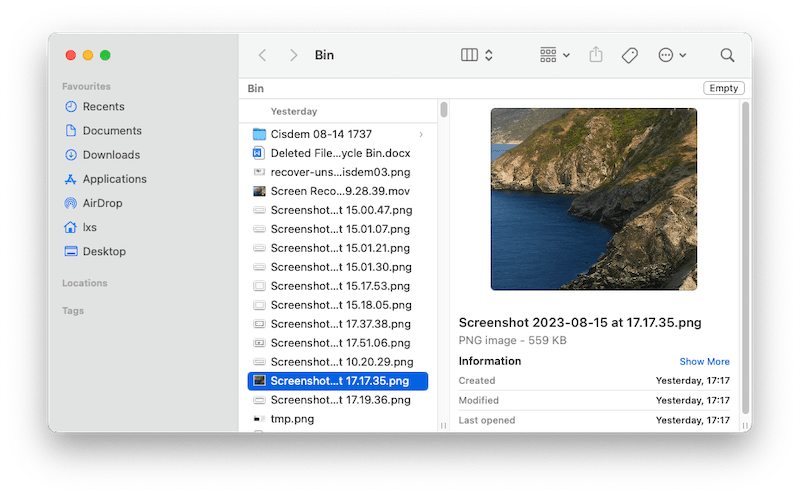Click the Applications A icon
The height and width of the screenshot is (496, 800).
pyautogui.click(x=70, y=179)
